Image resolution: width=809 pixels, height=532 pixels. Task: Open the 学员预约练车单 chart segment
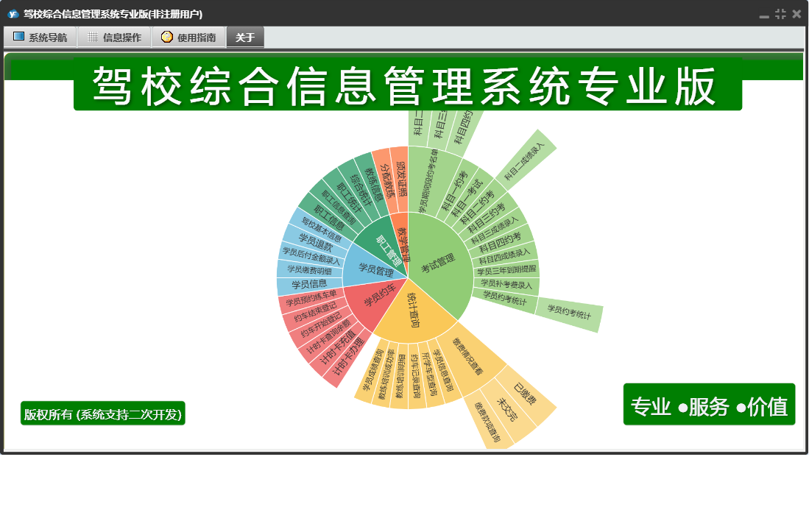click(311, 298)
